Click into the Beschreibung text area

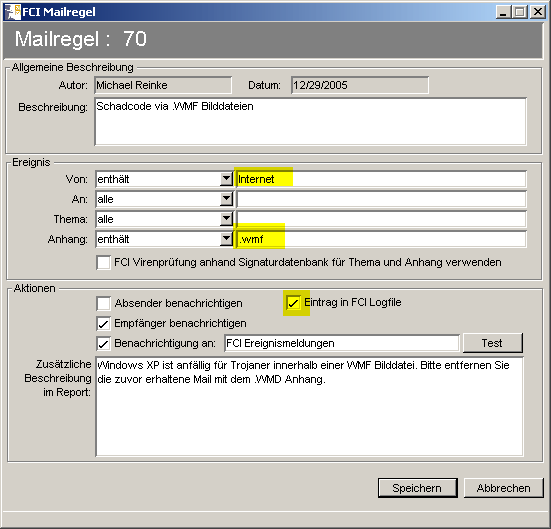[311, 122]
